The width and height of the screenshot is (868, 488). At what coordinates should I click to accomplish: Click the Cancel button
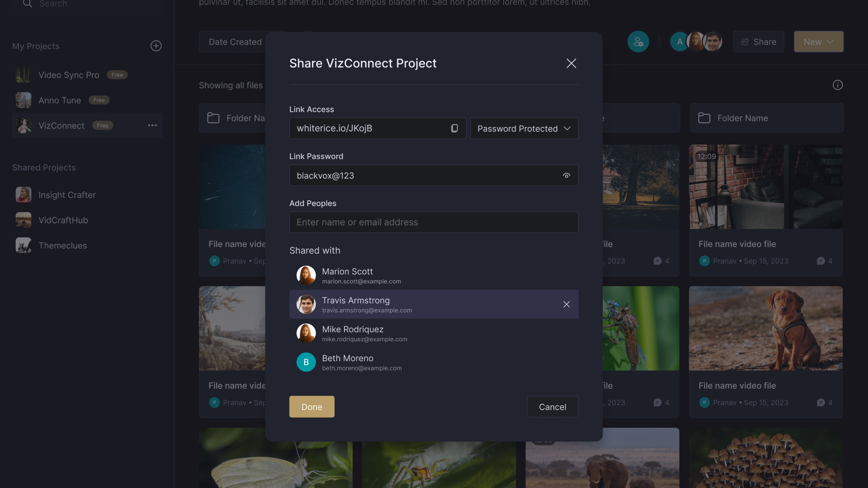[x=552, y=407]
